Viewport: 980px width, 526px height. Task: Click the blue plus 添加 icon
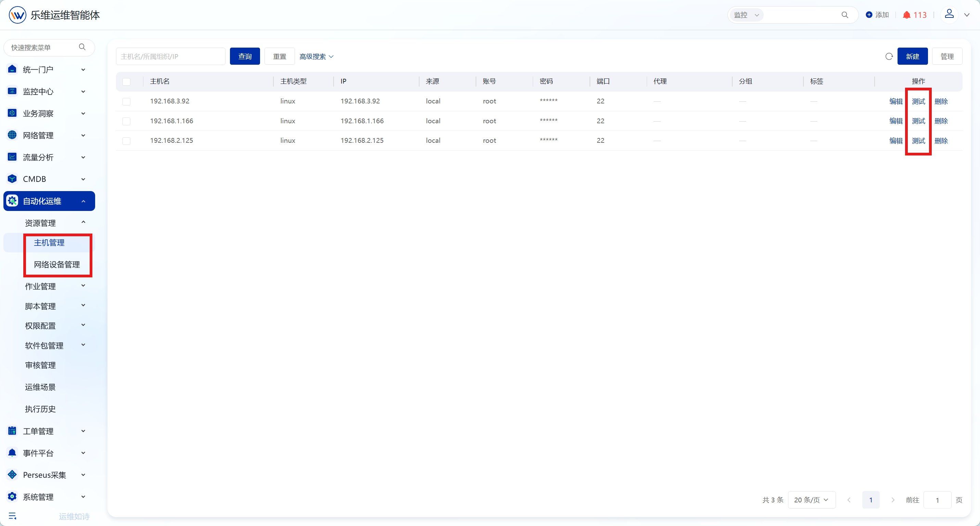[869, 15]
